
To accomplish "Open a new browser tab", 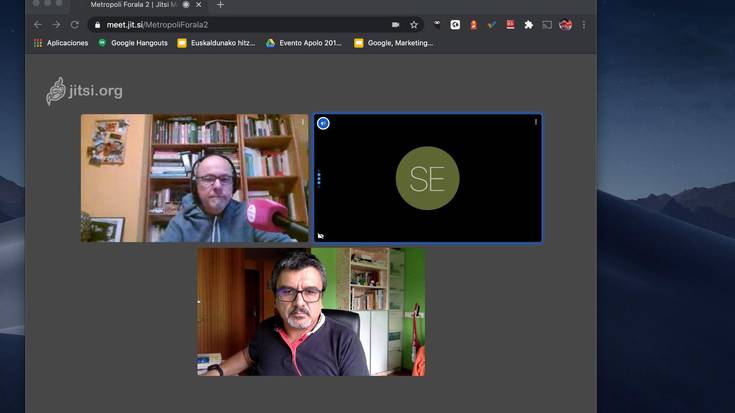I will coord(220,5).
